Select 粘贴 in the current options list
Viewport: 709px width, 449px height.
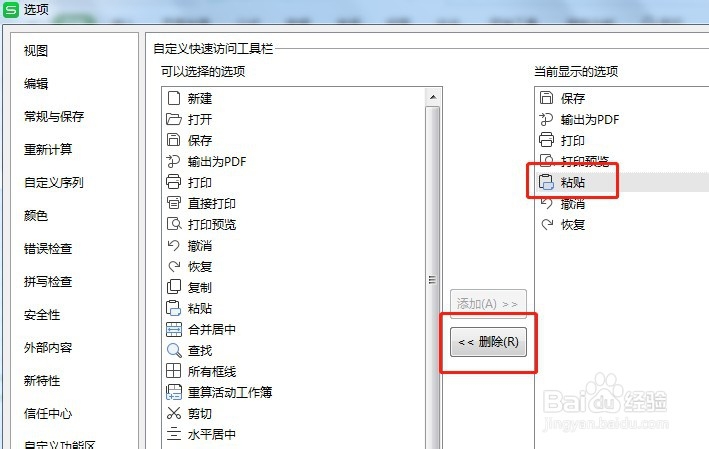coord(572,182)
